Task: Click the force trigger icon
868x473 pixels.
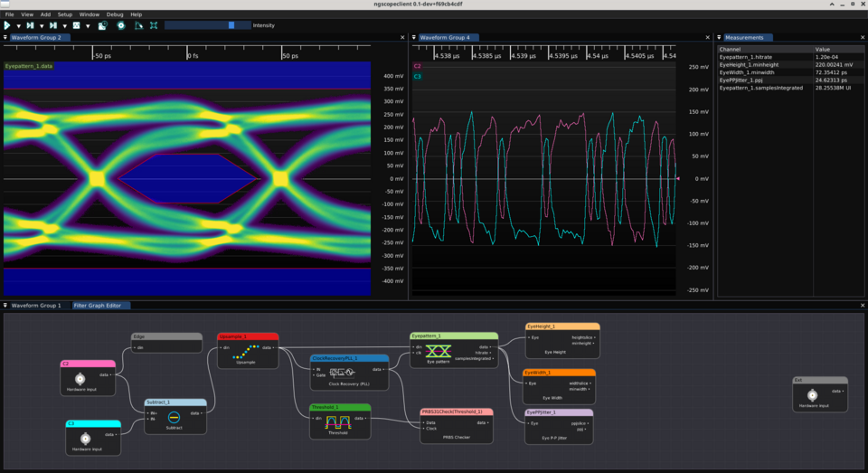Action: 53,25
